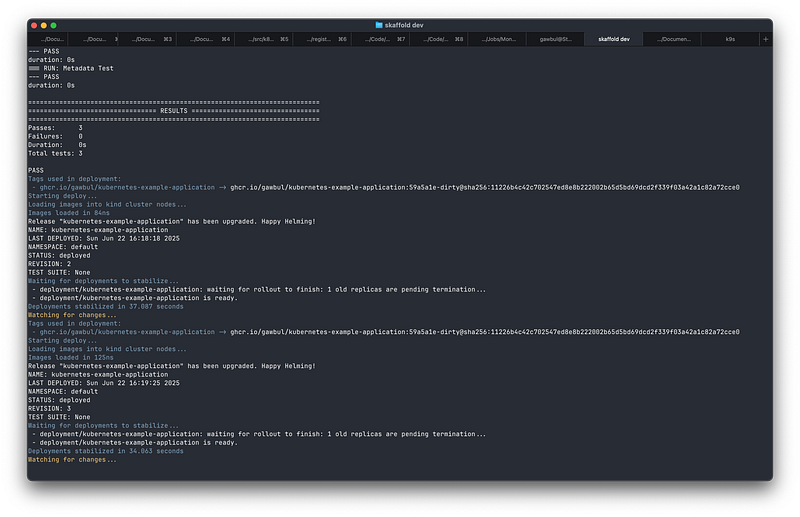The width and height of the screenshot is (800, 517).
Task: Click the folder icon in the title bar
Action: pyautogui.click(x=379, y=24)
